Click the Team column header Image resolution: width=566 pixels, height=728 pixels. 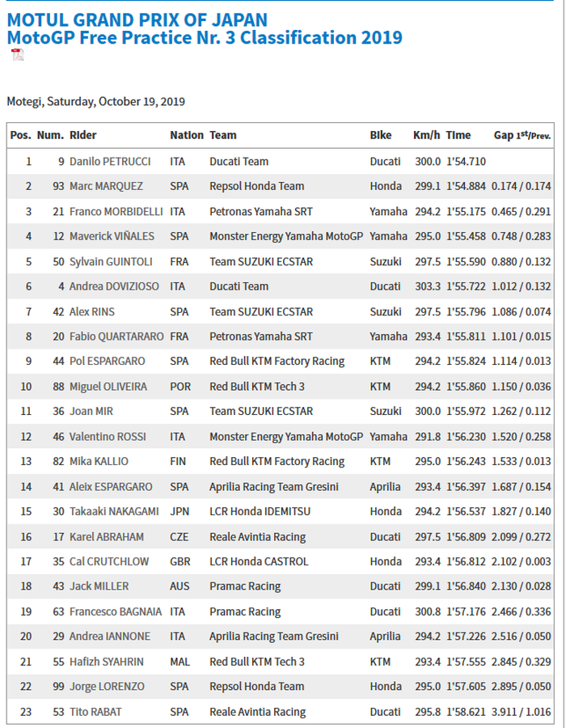point(223,135)
